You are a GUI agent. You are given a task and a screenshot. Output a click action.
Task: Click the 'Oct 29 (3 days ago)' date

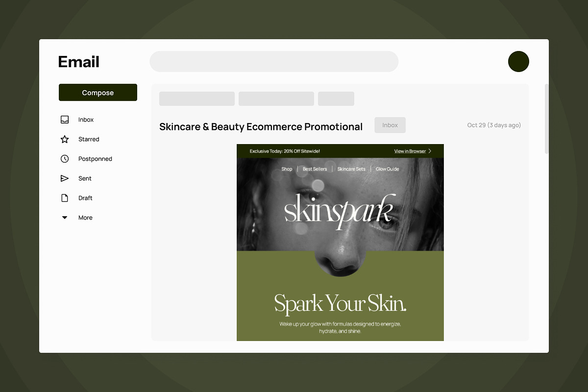494,125
